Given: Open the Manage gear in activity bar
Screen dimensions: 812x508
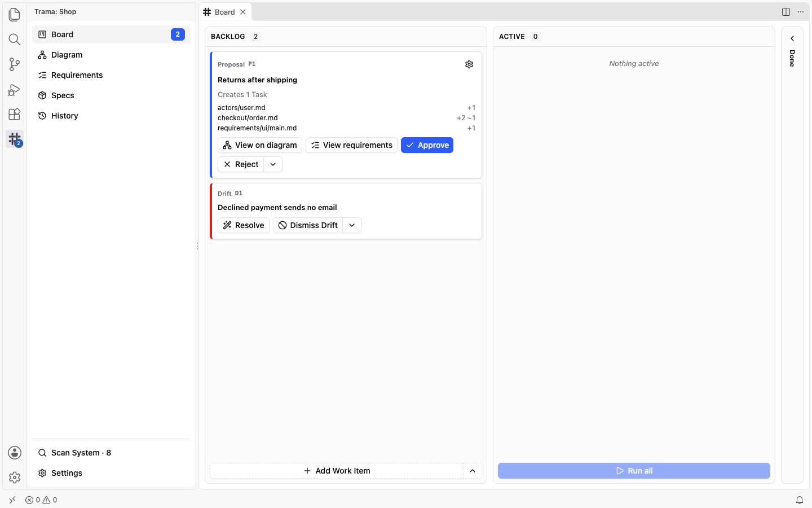Looking at the screenshot, I should coord(15,478).
